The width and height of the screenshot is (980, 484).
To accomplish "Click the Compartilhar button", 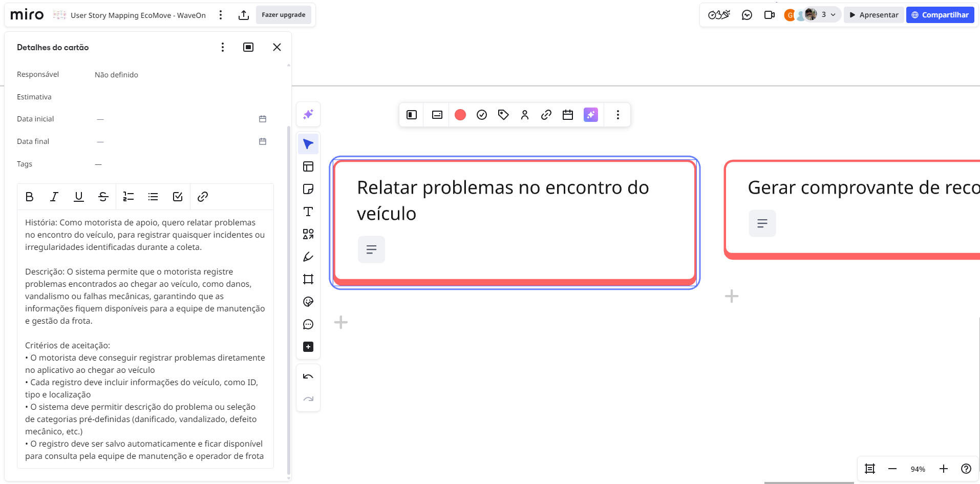I will tap(940, 15).
